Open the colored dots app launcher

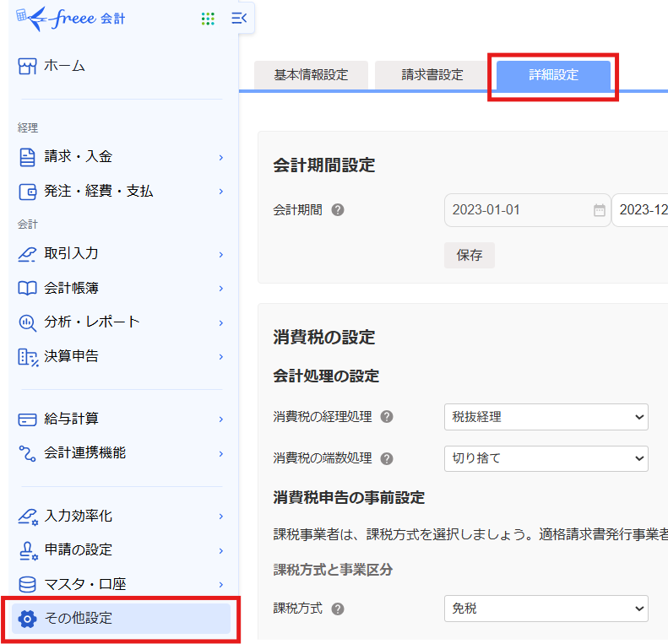208,19
